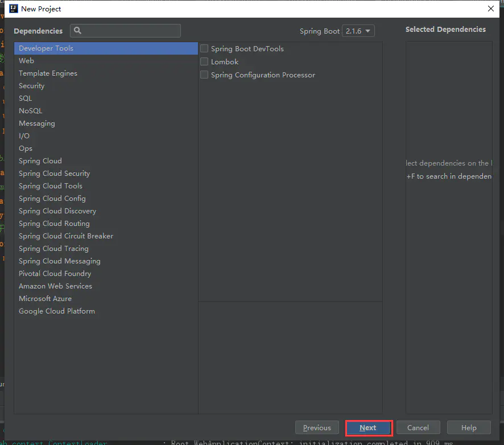Choose Spring Cloud Config category
504x445 pixels.
coord(106,199)
